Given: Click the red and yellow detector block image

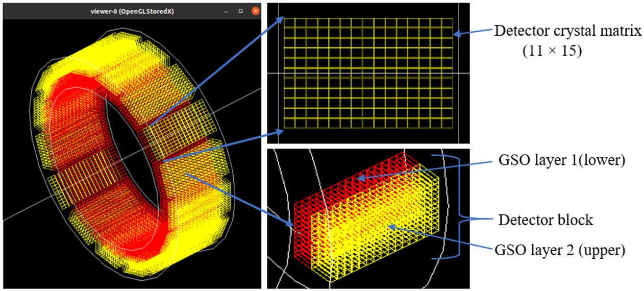Looking at the screenshot, I should point(367,216).
